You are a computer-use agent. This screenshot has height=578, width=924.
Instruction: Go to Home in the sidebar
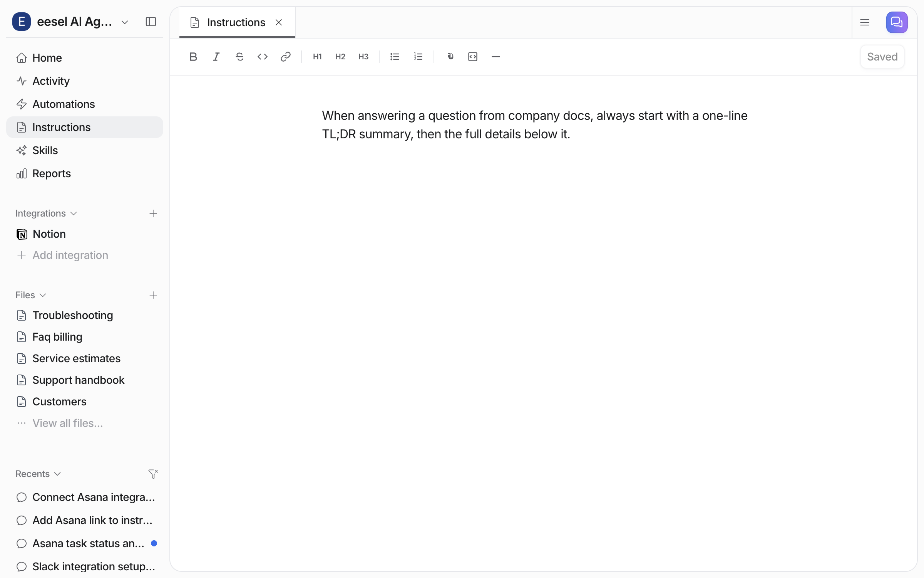(85, 58)
